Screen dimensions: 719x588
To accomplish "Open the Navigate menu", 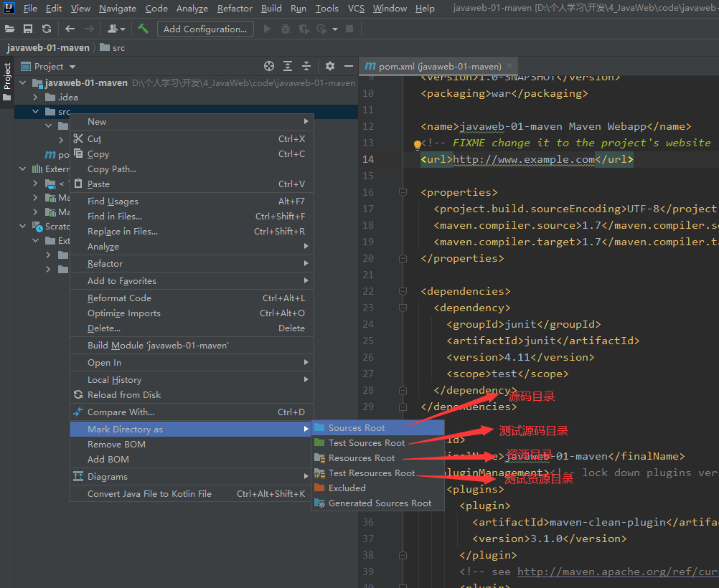I will point(118,9).
